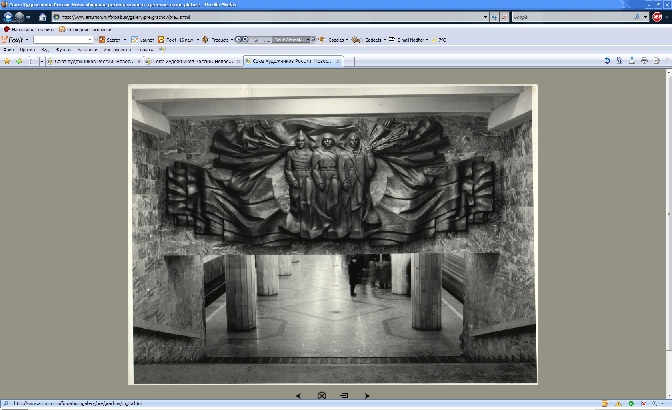Image resolution: width=672 pixels, height=410 pixels.
Task: Close the gallery with the circled X icon
Action: pos(321,396)
